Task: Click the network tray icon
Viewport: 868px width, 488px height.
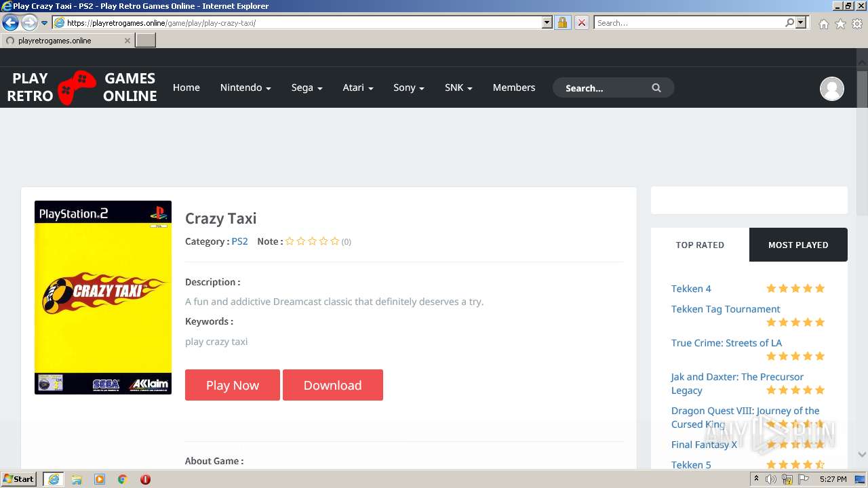Action: pos(787,479)
